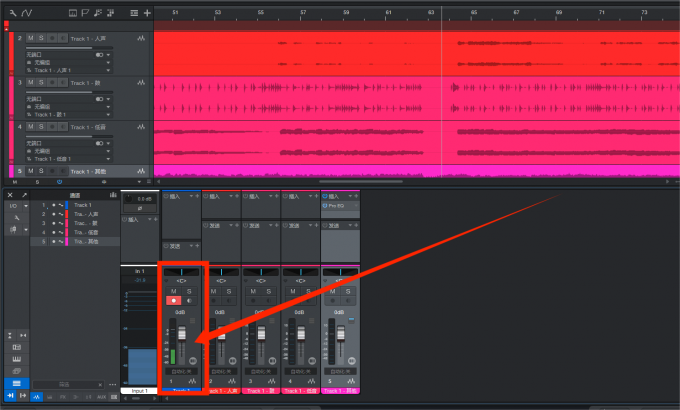Screen dimensions: 680x410
Task: Toggle stereo mode on the 人声 track
Action: [x=99, y=55]
